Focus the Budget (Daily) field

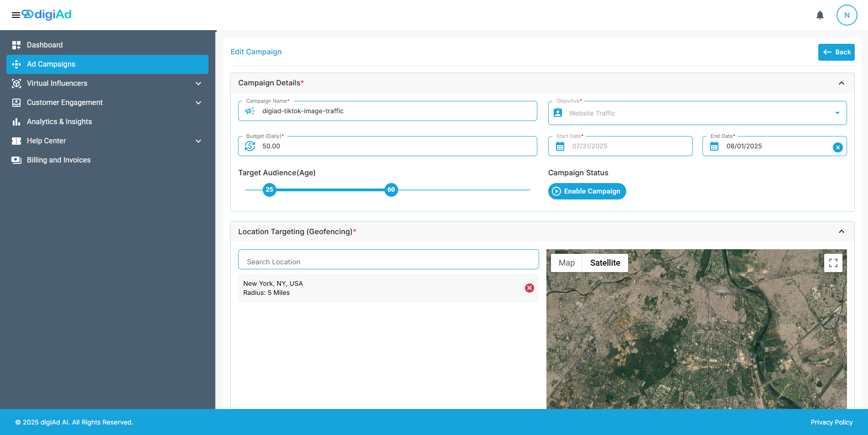click(388, 146)
